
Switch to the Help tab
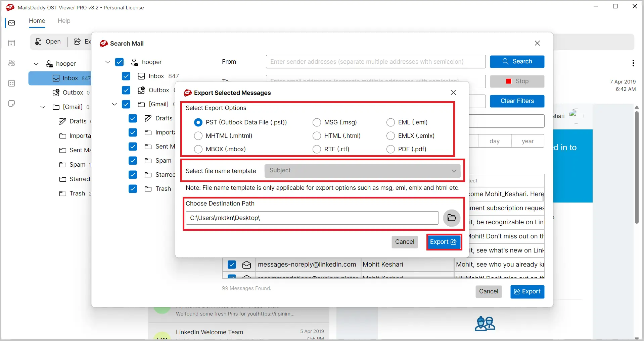64,21
